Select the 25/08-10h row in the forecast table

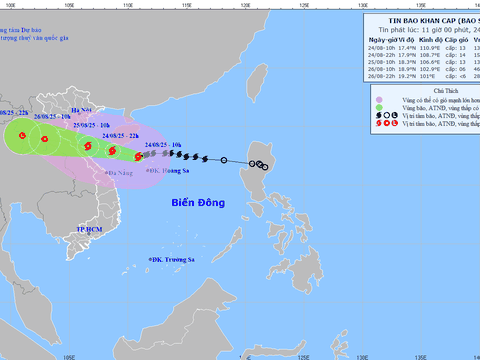[x=424, y=62]
